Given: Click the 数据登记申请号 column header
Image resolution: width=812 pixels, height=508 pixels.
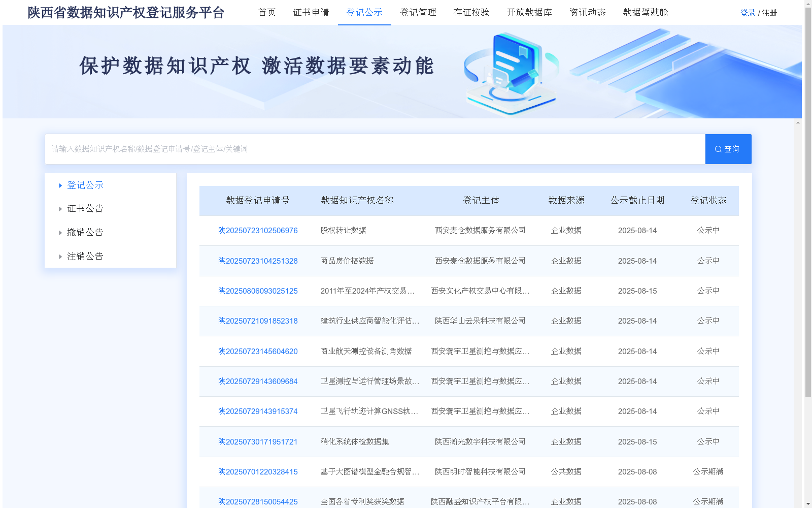Looking at the screenshot, I should pos(258,201).
